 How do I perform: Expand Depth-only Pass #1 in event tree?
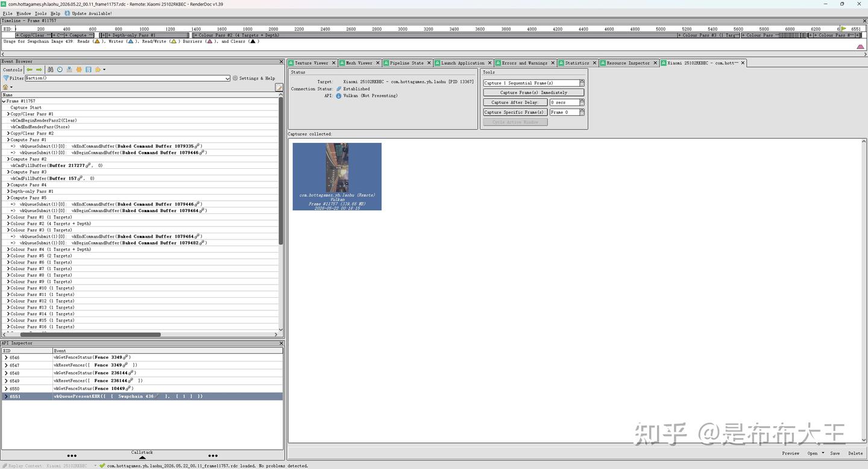pyautogui.click(x=8, y=191)
